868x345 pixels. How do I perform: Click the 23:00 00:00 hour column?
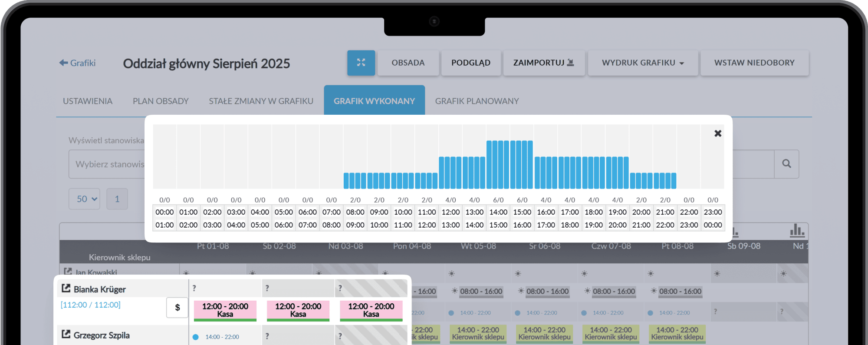[x=713, y=219]
